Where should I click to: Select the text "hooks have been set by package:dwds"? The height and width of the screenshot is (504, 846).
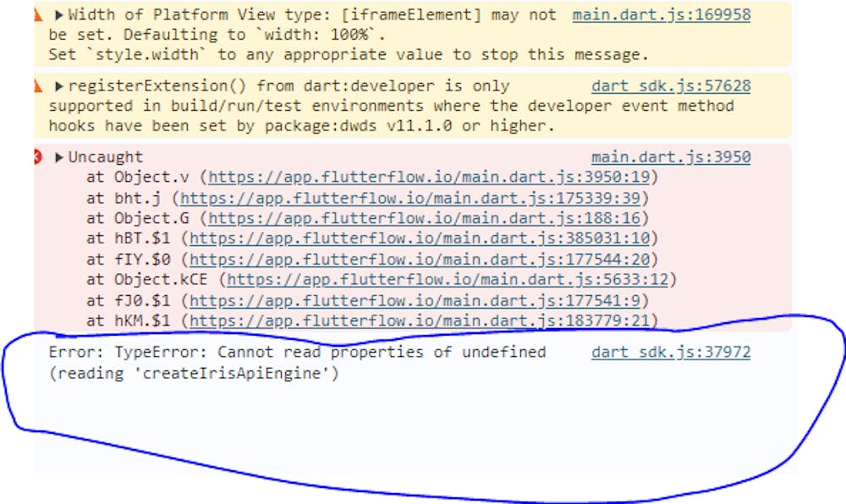pyautogui.click(x=214, y=126)
